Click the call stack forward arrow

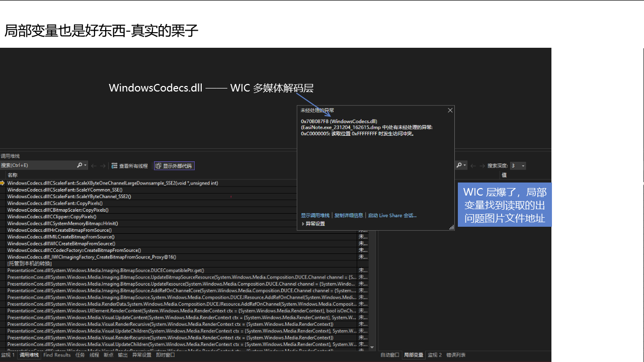tap(103, 166)
